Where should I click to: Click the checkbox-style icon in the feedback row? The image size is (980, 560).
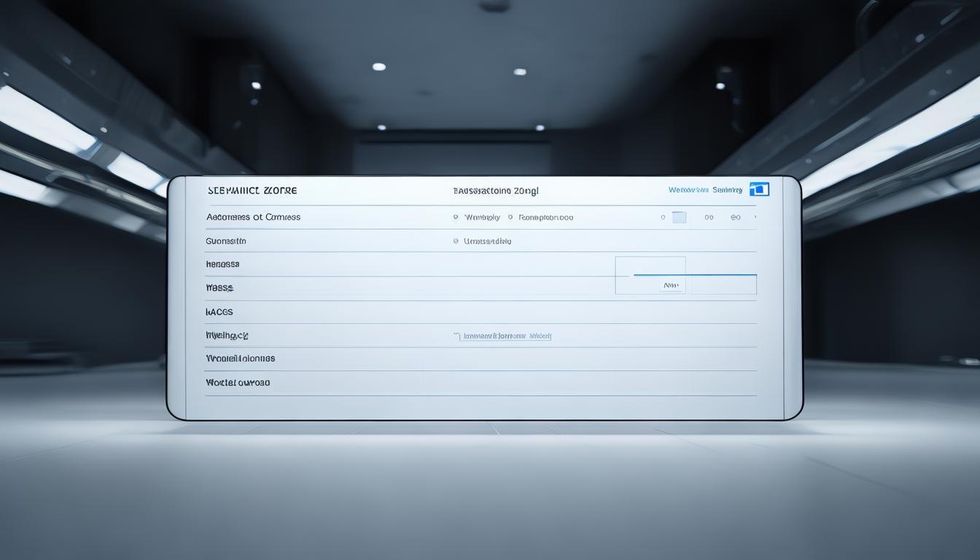pos(458,336)
